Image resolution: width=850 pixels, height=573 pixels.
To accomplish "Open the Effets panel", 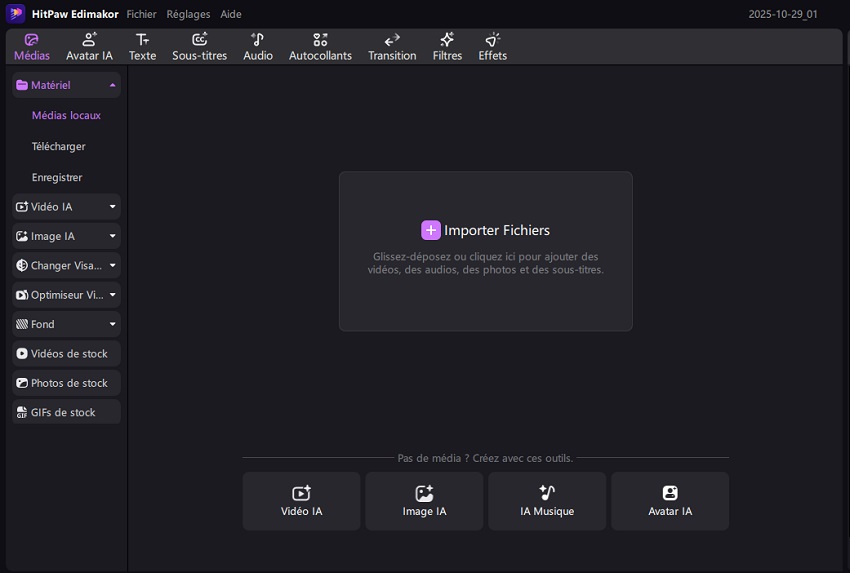I will coord(492,46).
